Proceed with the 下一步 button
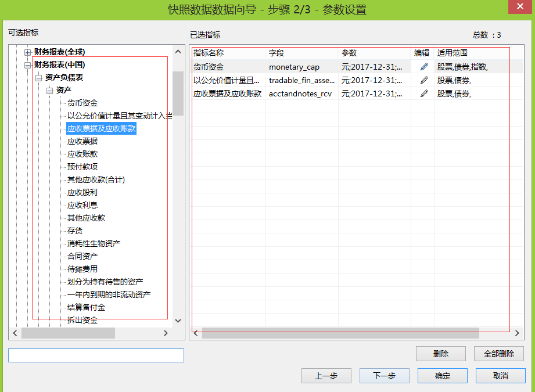Image resolution: width=535 pixels, height=392 pixels. click(384, 376)
